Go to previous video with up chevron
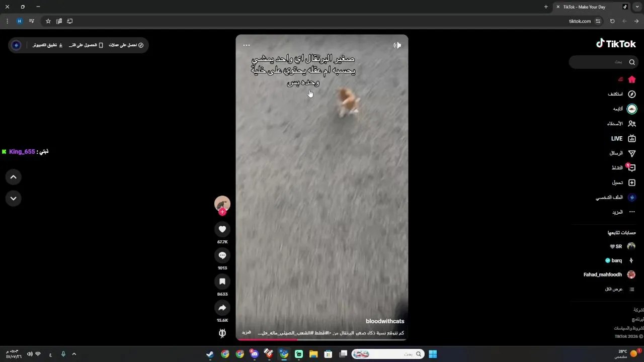644x362 pixels. click(x=14, y=177)
